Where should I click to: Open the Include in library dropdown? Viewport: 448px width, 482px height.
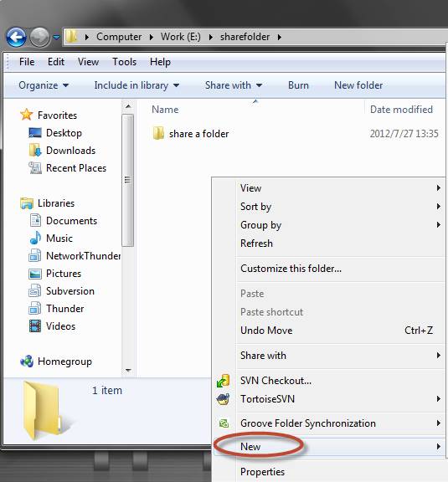[x=136, y=85]
